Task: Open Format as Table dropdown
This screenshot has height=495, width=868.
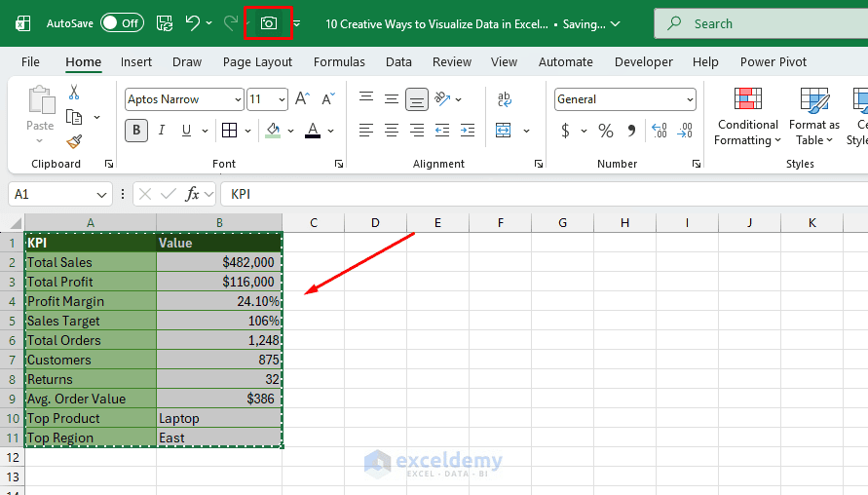Action: [x=813, y=117]
